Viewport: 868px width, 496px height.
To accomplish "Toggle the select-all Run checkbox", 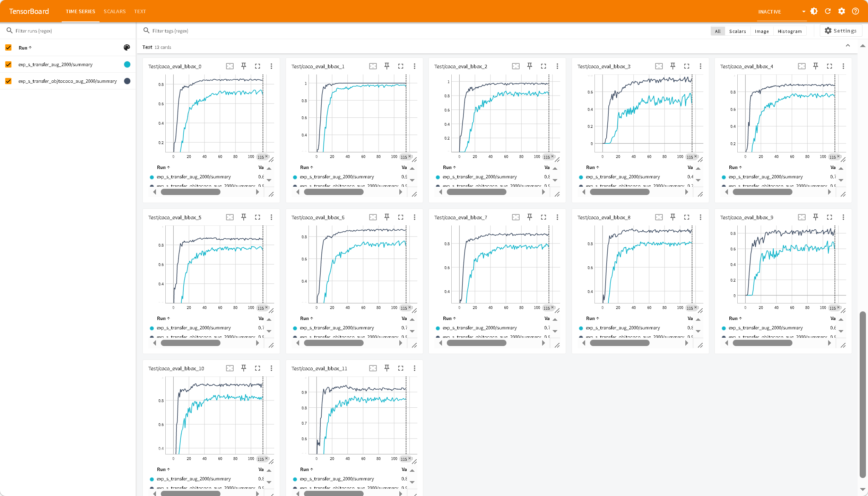I will click(x=9, y=48).
